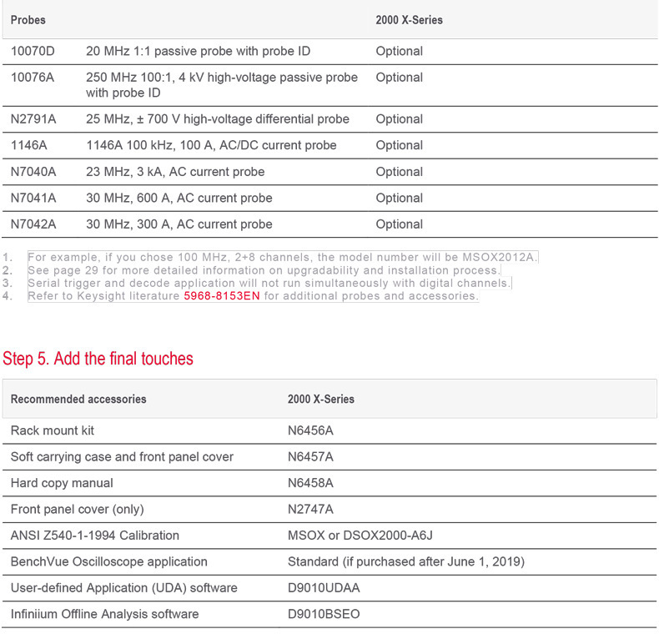Click 'MSOX or DSOX2000-A6J' cell

(360, 536)
